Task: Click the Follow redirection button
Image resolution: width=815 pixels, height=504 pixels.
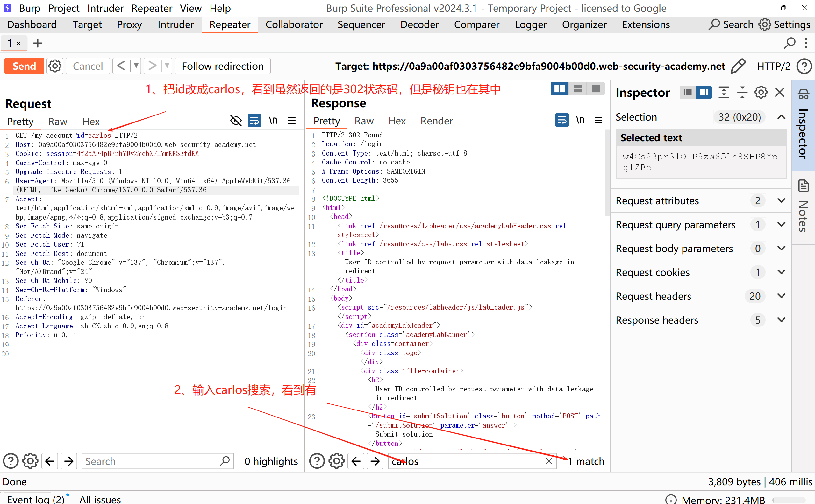Action: pyautogui.click(x=223, y=66)
